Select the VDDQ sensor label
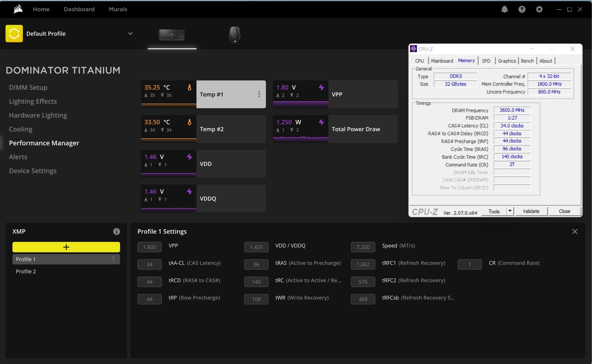 pyautogui.click(x=208, y=198)
